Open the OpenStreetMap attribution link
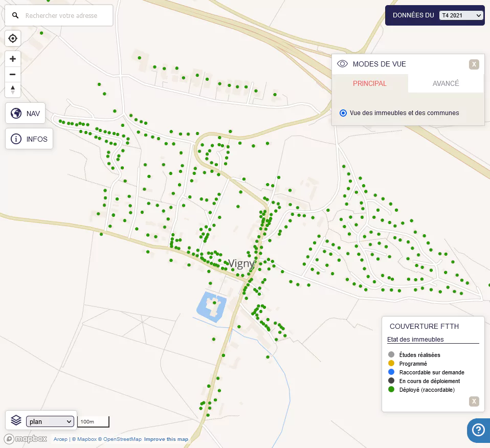 point(122,439)
